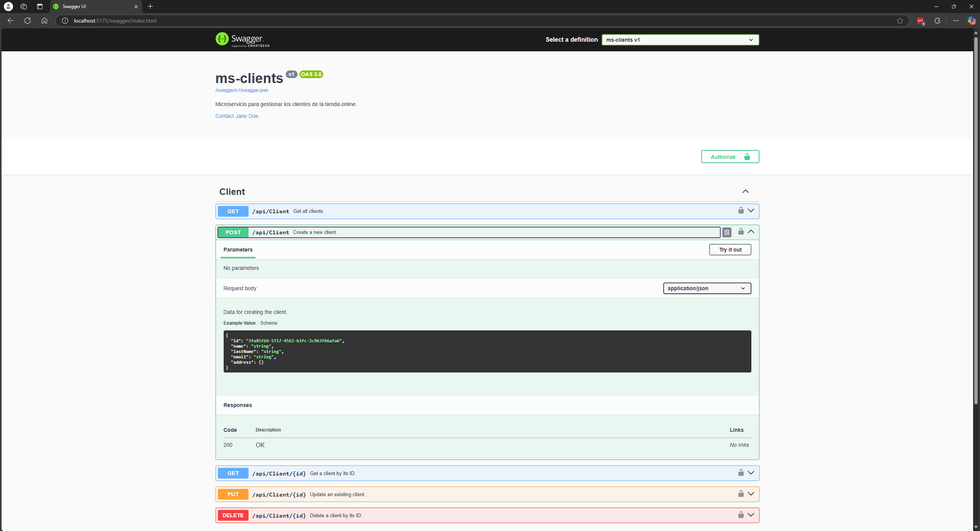980x531 pixels.
Task: Expand PUT /api/Client/{id} chevron
Action: (751, 494)
